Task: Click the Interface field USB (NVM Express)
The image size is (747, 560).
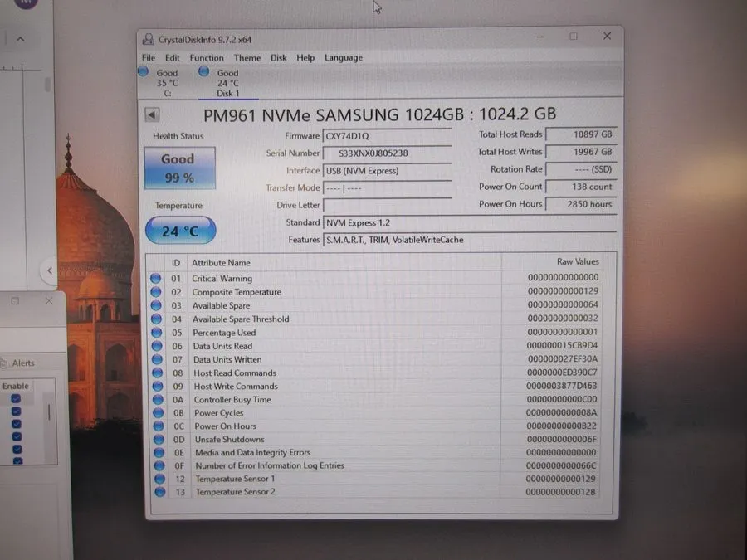Action: coord(387,170)
